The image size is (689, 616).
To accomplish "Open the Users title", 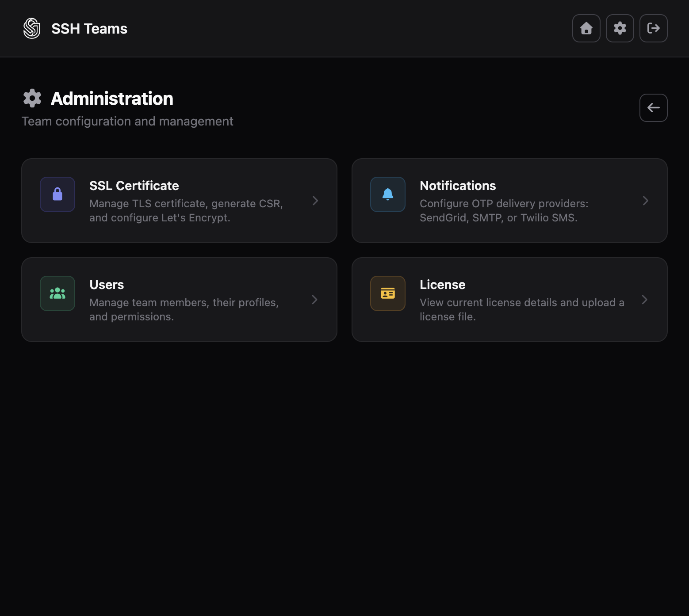I will pos(107,285).
